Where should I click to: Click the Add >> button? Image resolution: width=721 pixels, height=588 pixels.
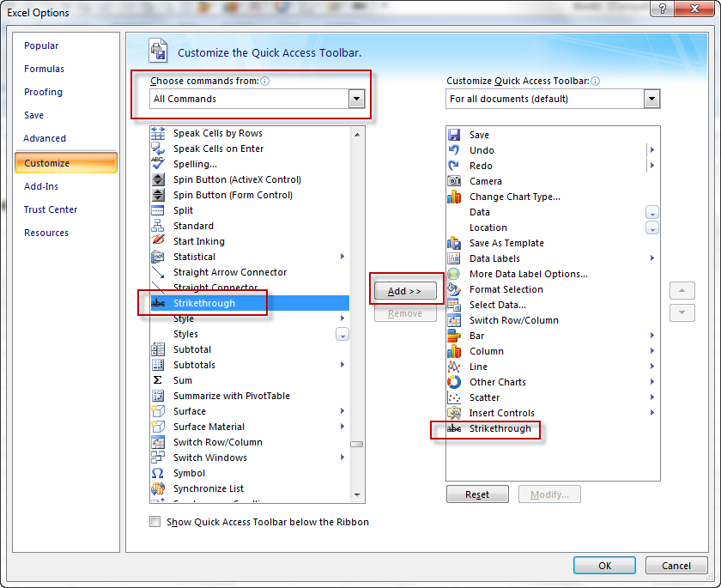click(405, 291)
